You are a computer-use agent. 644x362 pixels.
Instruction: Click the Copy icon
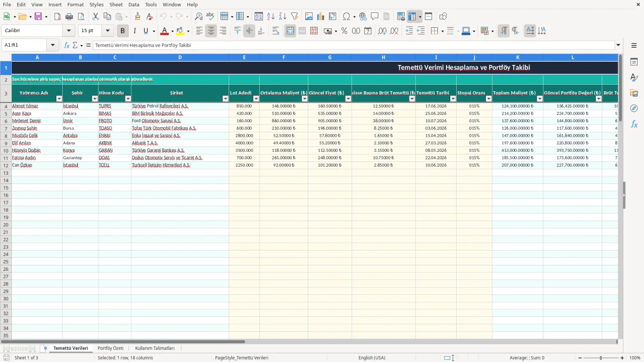tap(107, 17)
